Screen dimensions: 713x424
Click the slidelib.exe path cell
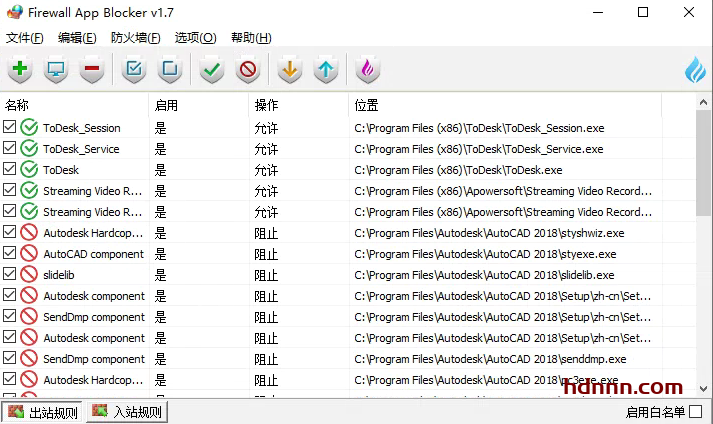click(x=484, y=275)
